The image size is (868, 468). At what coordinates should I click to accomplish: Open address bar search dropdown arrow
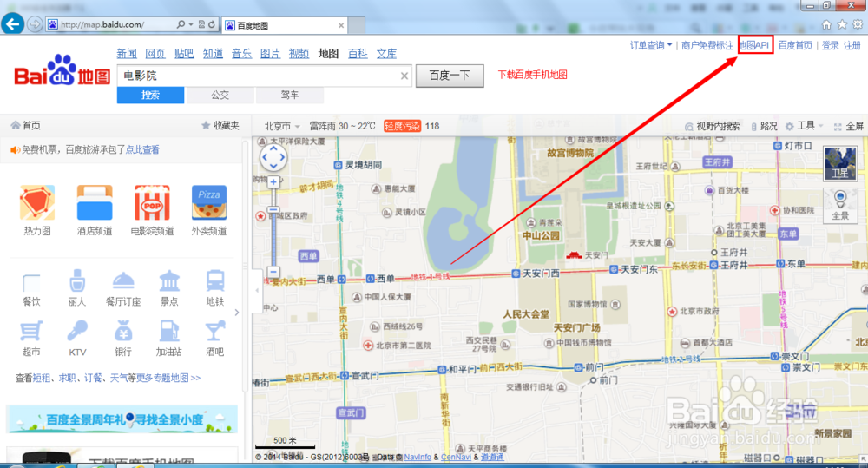[x=190, y=24]
